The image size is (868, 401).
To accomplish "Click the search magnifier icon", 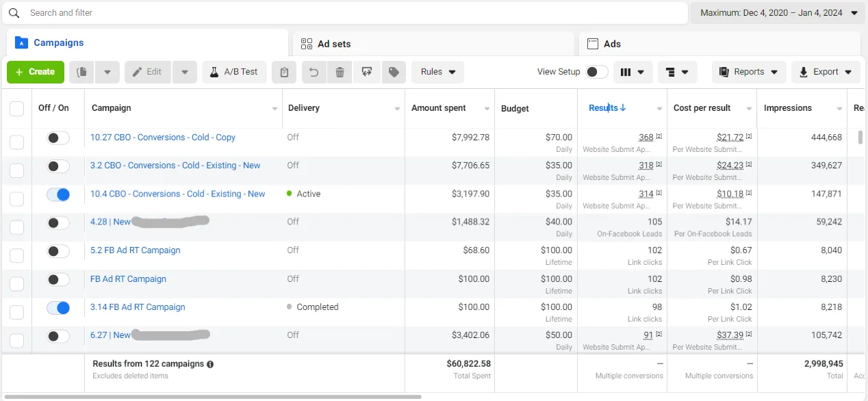I will tap(14, 13).
